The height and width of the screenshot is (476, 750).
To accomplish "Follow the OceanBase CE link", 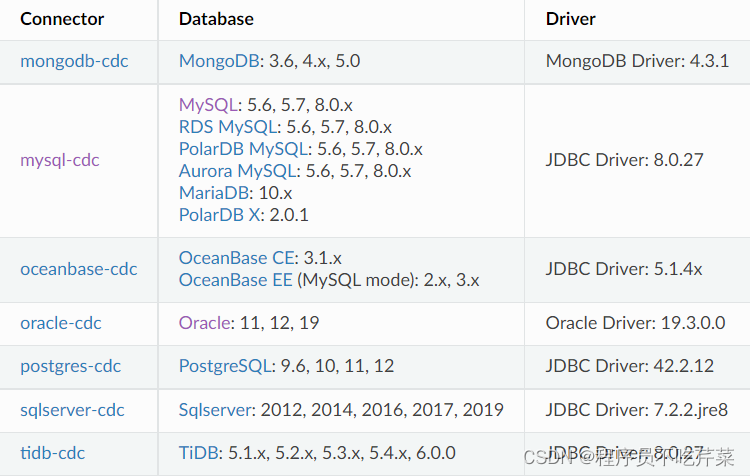I will tap(236, 258).
